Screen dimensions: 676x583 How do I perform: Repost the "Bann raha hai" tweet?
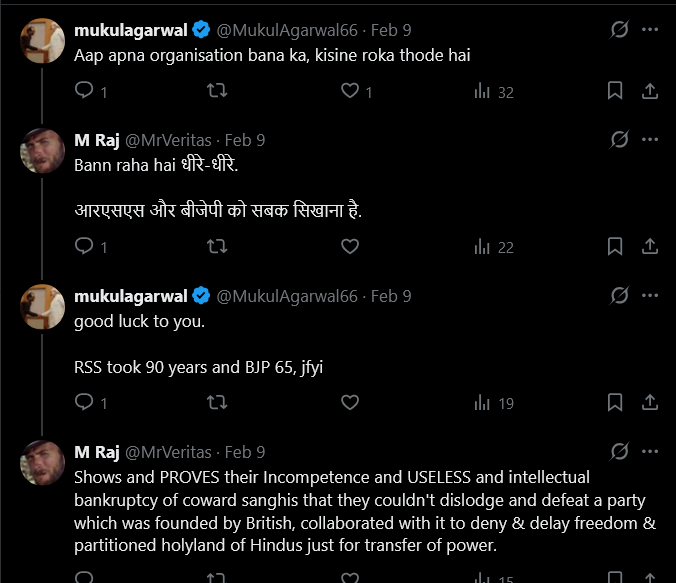(x=216, y=246)
